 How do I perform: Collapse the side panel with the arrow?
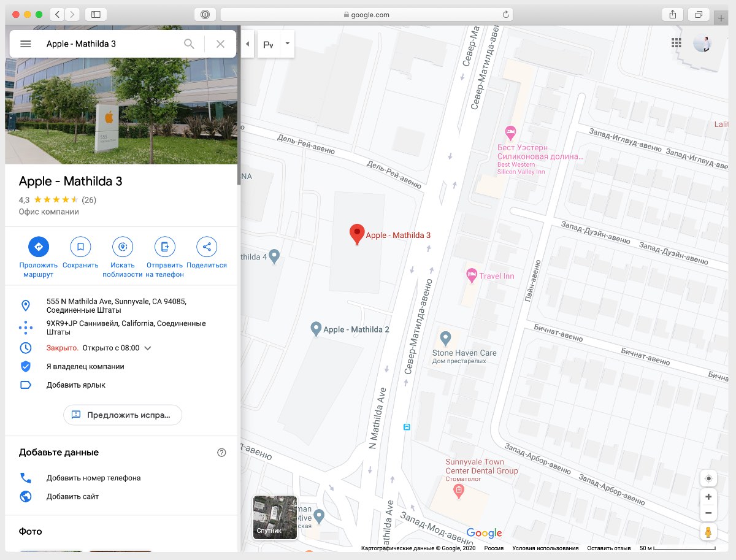pyautogui.click(x=247, y=44)
